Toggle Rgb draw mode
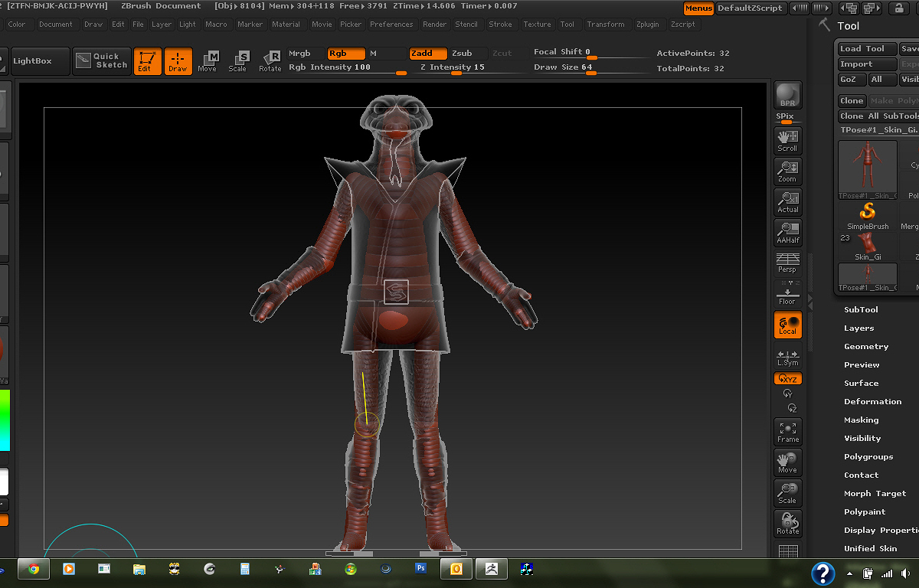919x588 pixels. 346,54
